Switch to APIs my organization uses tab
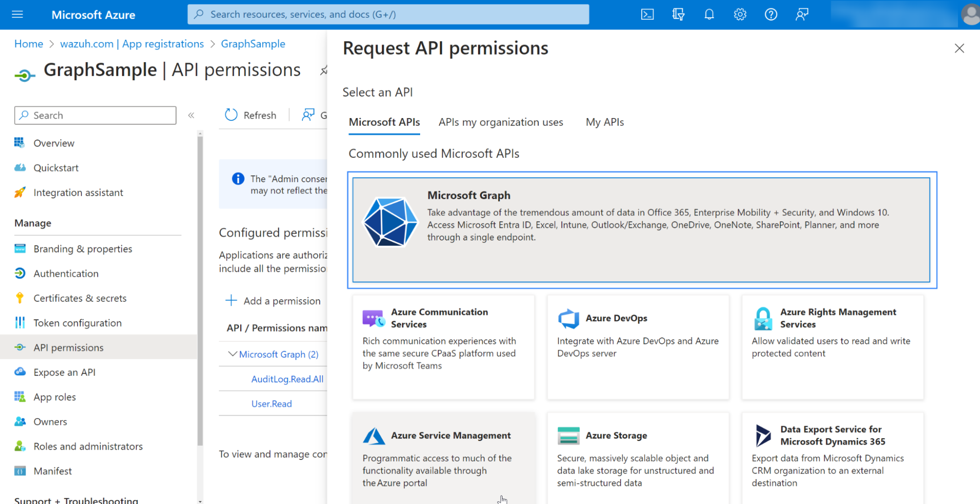The image size is (980, 504). click(501, 122)
